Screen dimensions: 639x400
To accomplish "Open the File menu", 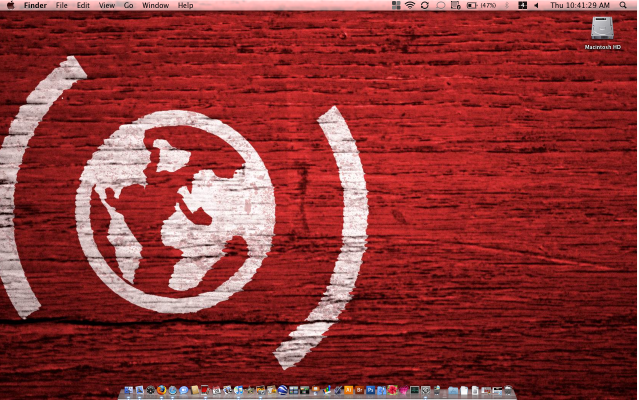I will point(62,5).
